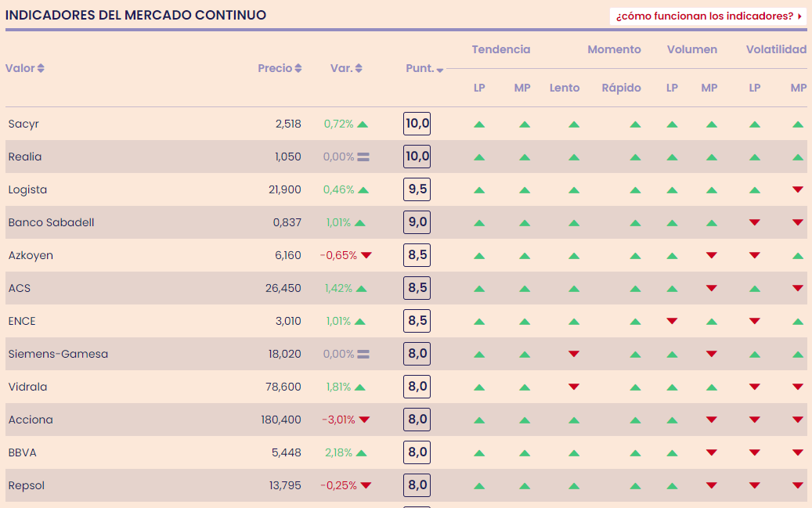Click Banco Sabadell's red Volatilidad LP arrow
Screen dimensions: 812x508
point(755,222)
